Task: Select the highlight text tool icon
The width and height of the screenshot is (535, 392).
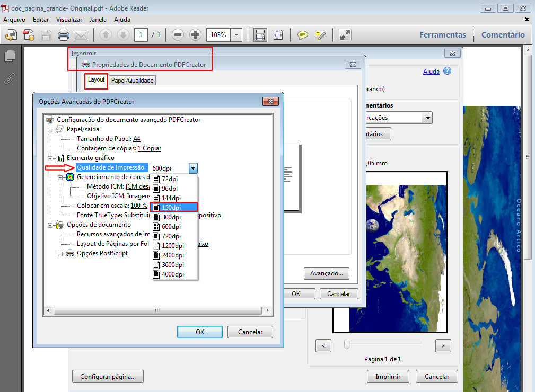Action: 320,35
